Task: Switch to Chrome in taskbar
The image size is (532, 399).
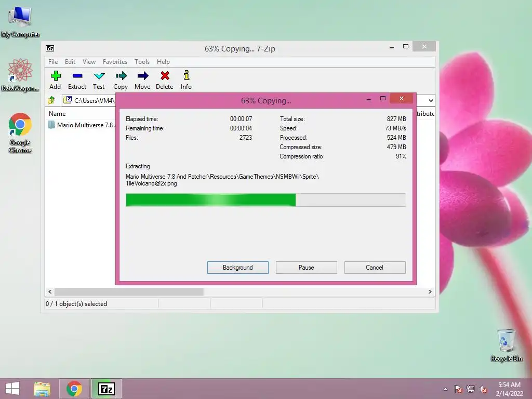Action: [x=74, y=389]
